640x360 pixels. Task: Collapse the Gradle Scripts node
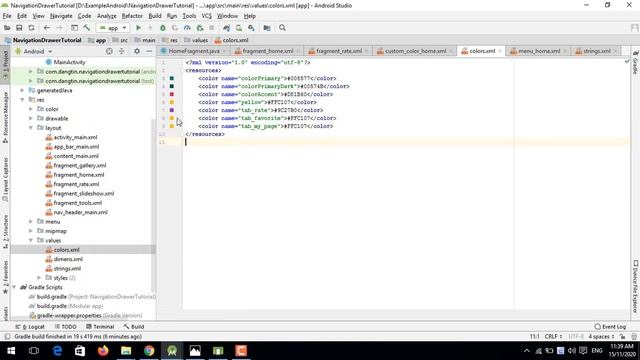pos(14,287)
